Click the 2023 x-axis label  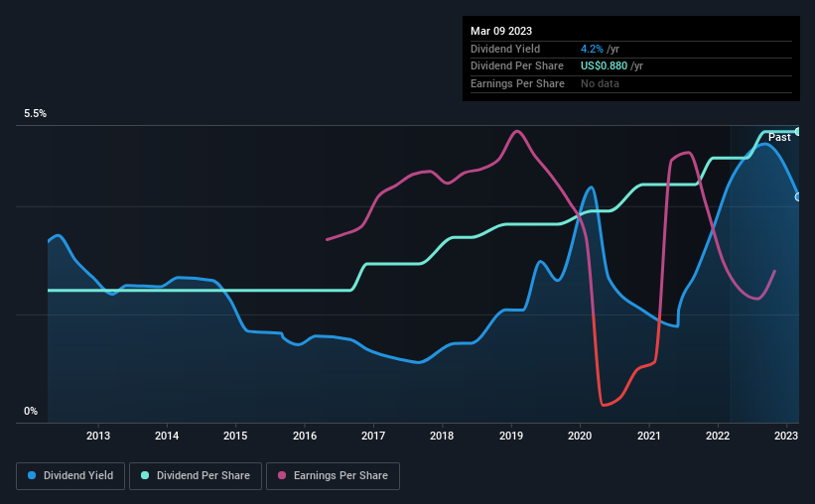[x=785, y=435]
